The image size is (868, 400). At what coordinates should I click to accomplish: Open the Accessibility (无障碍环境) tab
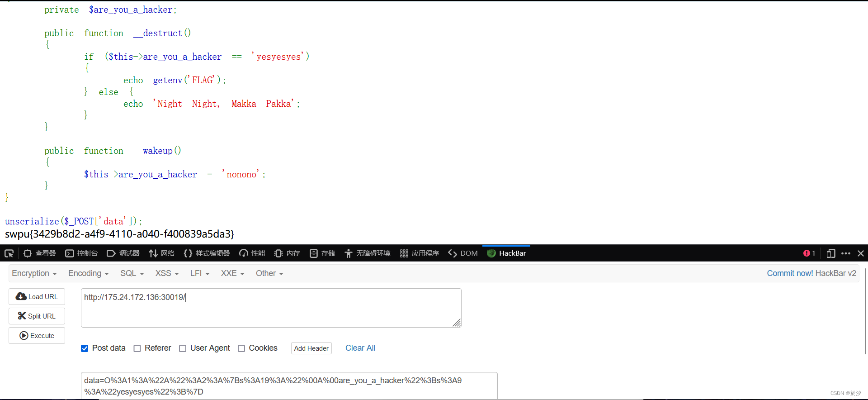coord(367,253)
